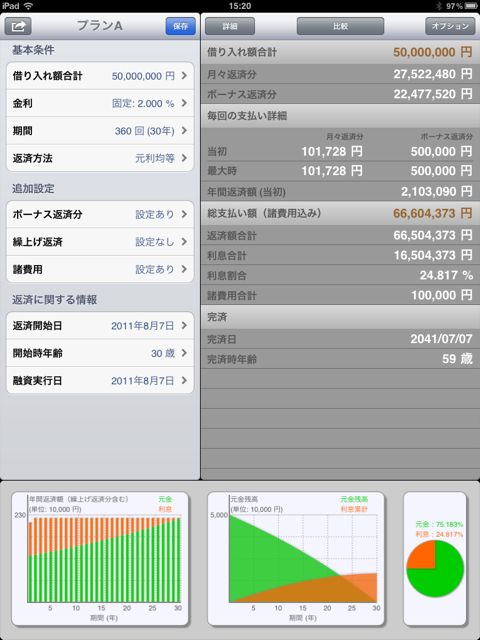
Task: Tap the Wi-Fi icon in status bar
Action: point(28,6)
